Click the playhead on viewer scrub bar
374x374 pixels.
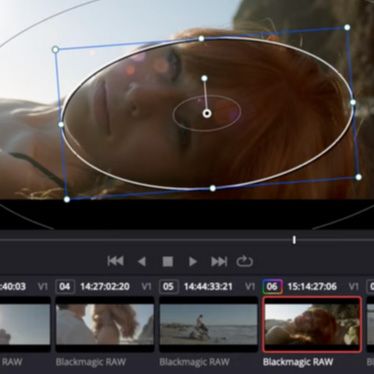pos(294,240)
